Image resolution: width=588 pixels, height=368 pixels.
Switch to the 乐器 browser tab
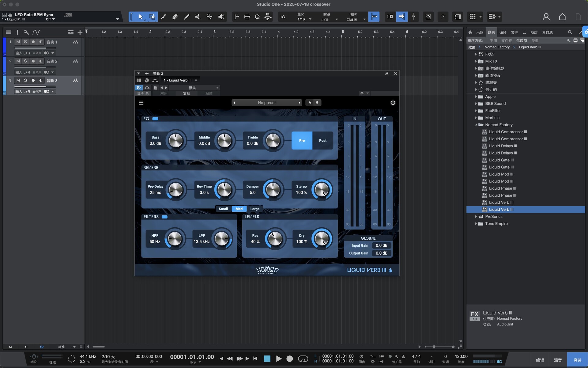click(480, 32)
